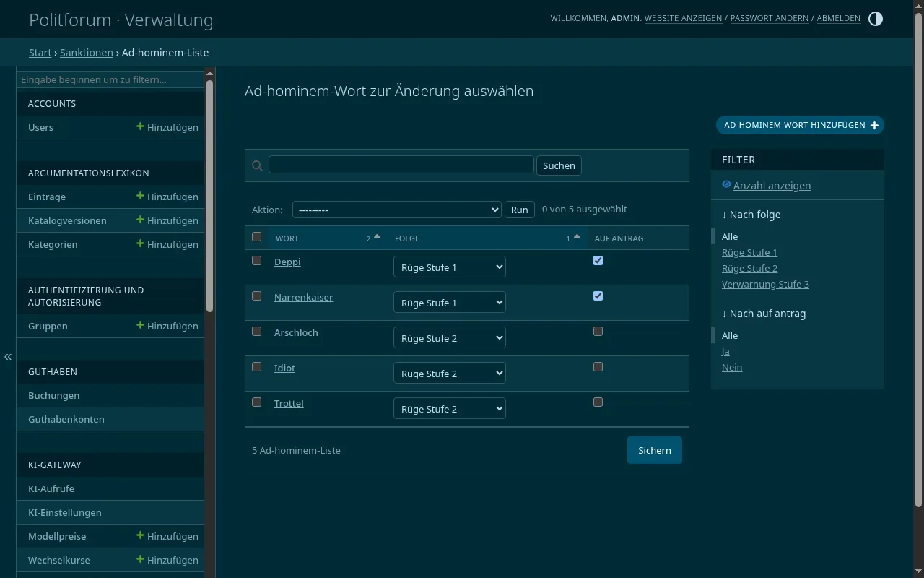This screenshot has height=578, width=924.
Task: Select the row checkbox for Deppi
Action: pos(256,260)
